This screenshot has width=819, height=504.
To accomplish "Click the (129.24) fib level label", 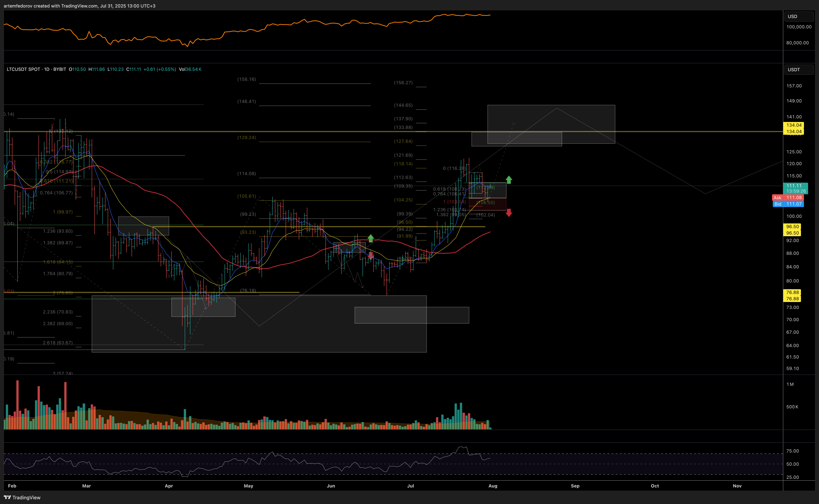I will point(247,137).
